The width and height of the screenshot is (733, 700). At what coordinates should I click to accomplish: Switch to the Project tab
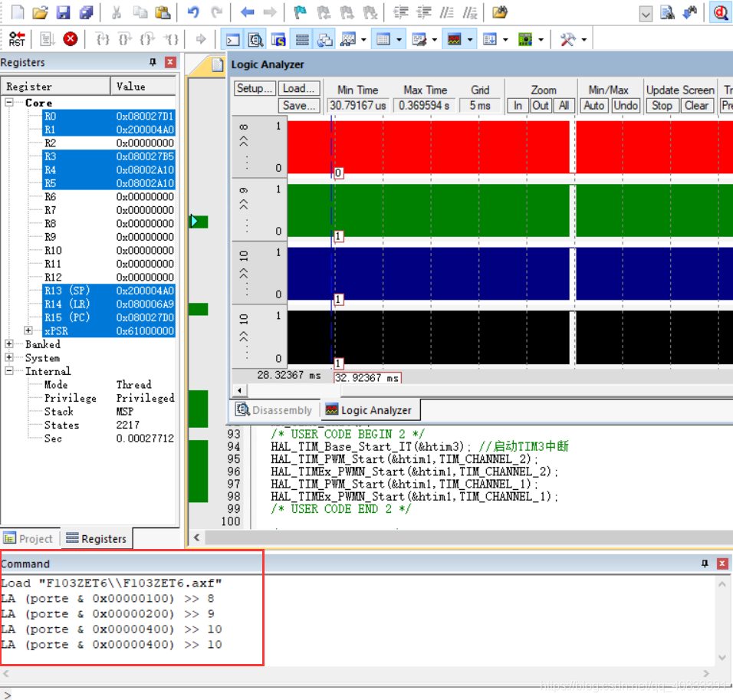click(28, 539)
